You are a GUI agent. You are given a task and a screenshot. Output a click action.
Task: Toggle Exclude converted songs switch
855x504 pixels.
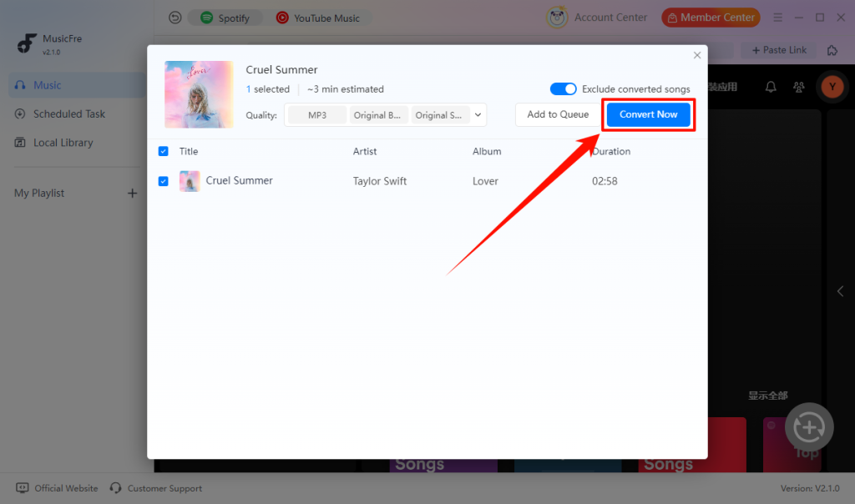point(563,88)
